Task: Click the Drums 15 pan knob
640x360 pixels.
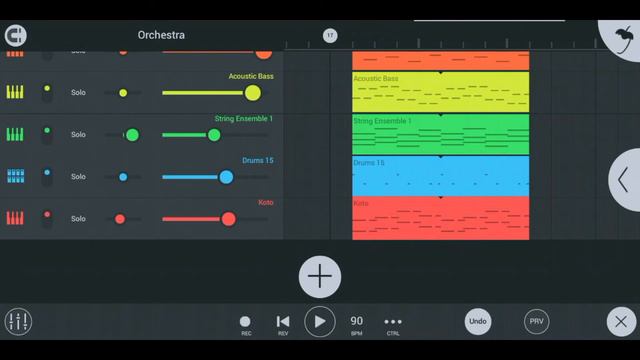Action: pos(123,177)
